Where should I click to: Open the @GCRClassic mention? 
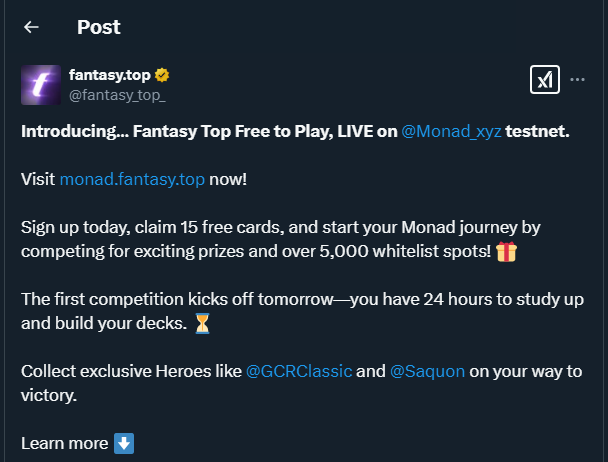(x=298, y=371)
